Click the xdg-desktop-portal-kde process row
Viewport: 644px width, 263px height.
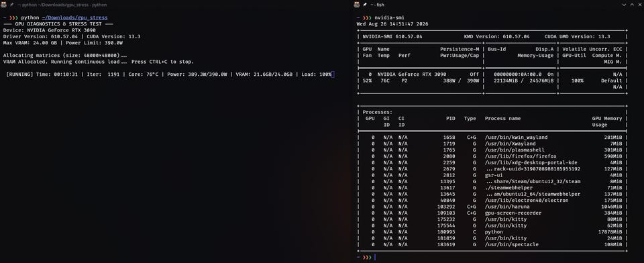(492, 162)
